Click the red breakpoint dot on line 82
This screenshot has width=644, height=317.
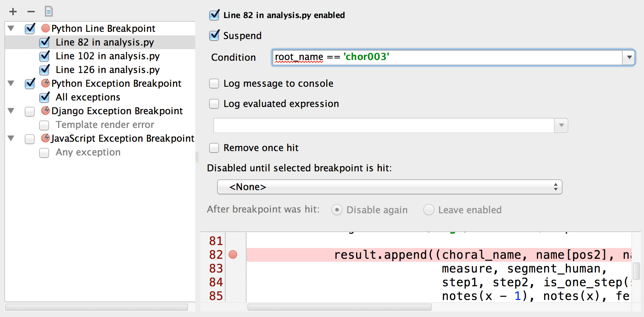pyautogui.click(x=233, y=255)
